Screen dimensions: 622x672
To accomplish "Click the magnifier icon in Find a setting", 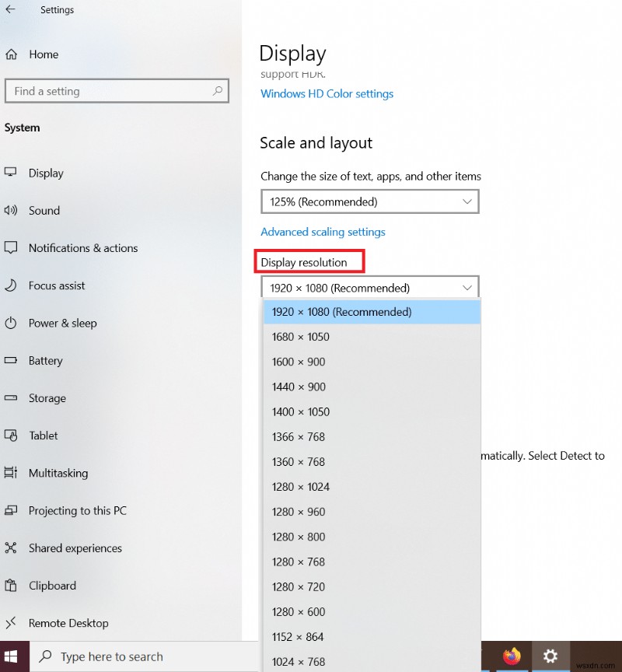I will (x=218, y=91).
